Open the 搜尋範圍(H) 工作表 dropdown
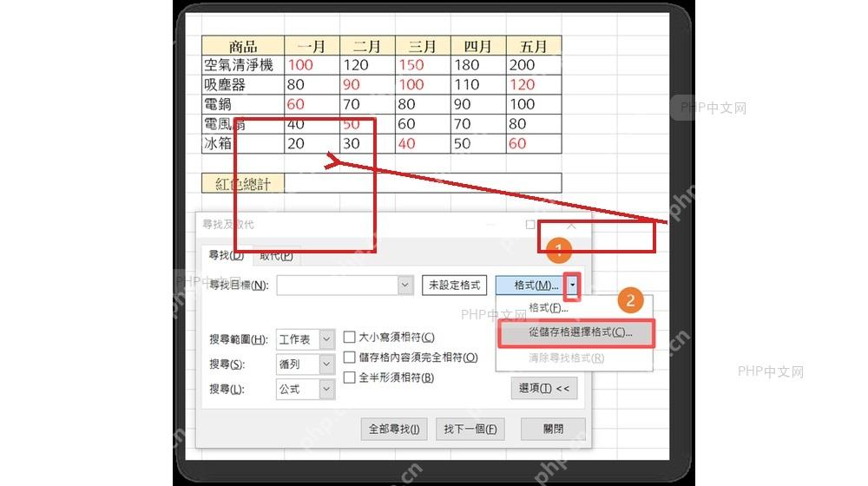This screenshot has height=486, width=868. point(306,338)
